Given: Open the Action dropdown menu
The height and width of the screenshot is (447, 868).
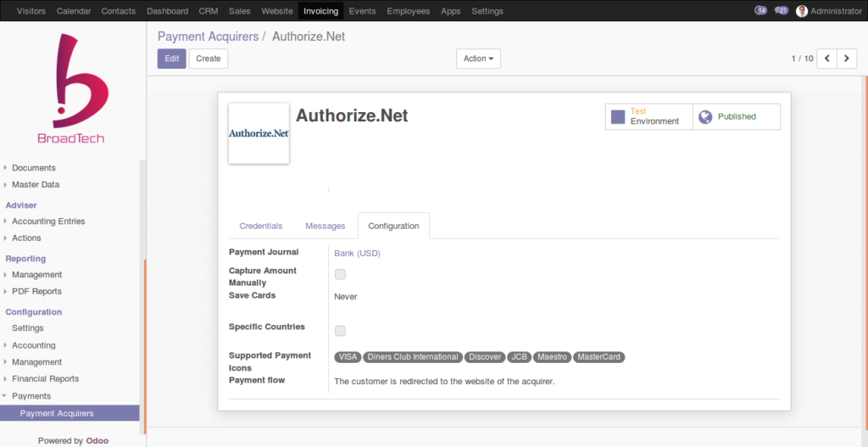Looking at the screenshot, I should click(478, 59).
